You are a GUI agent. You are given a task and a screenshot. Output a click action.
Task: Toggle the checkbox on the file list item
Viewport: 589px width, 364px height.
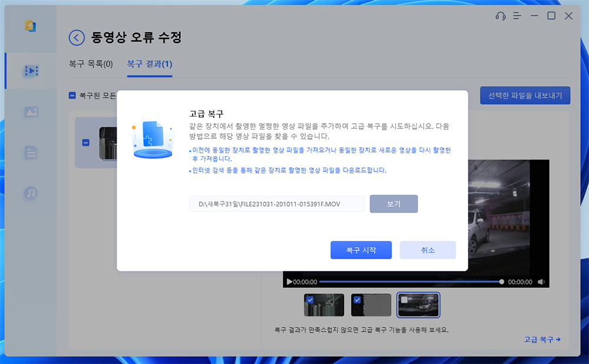tap(85, 143)
